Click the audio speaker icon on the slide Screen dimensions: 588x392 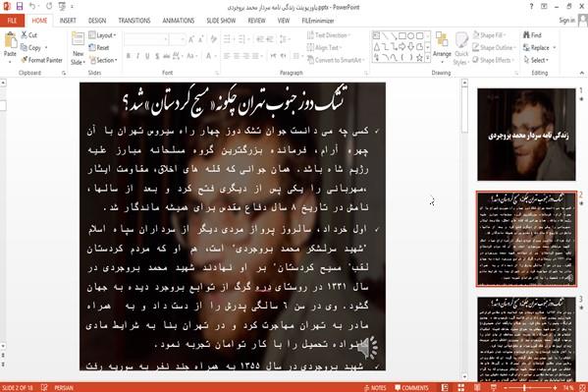[367, 348]
